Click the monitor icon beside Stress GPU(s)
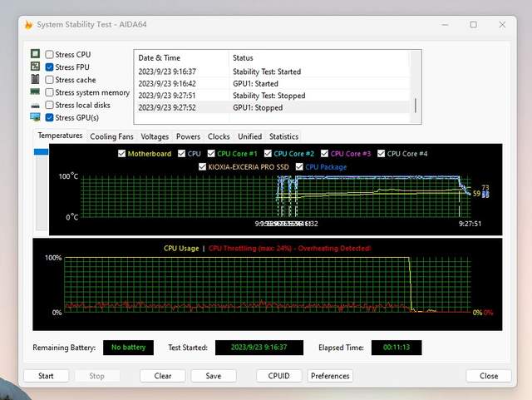The width and height of the screenshot is (532, 400). (x=35, y=117)
